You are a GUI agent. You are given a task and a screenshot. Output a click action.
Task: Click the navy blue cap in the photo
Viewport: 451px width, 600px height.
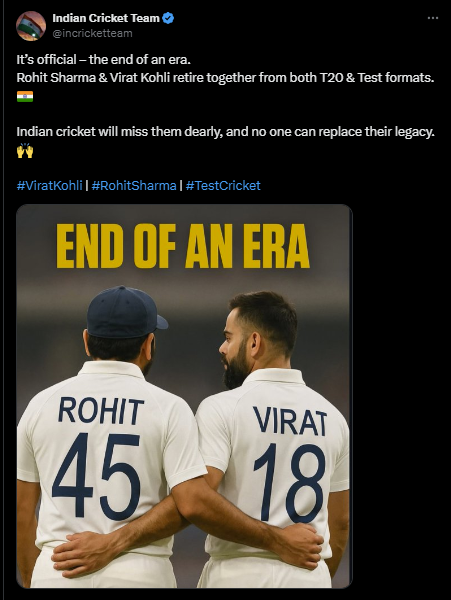click(x=127, y=313)
